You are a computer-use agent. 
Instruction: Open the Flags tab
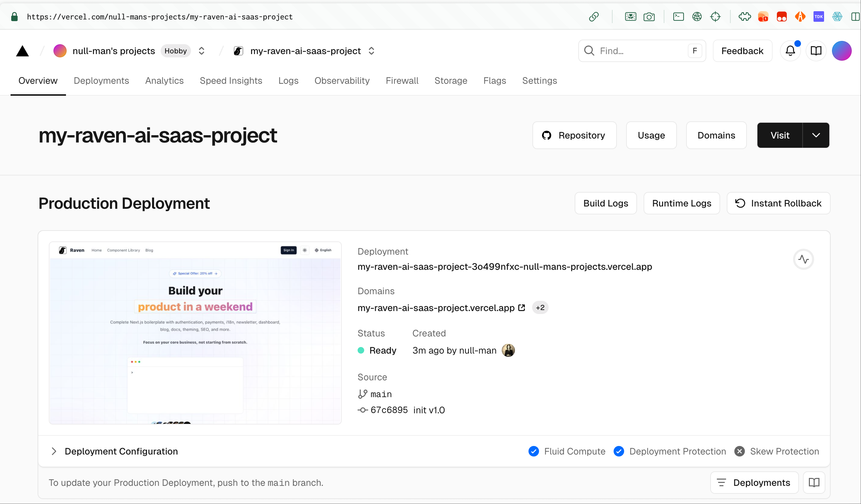coord(495,80)
